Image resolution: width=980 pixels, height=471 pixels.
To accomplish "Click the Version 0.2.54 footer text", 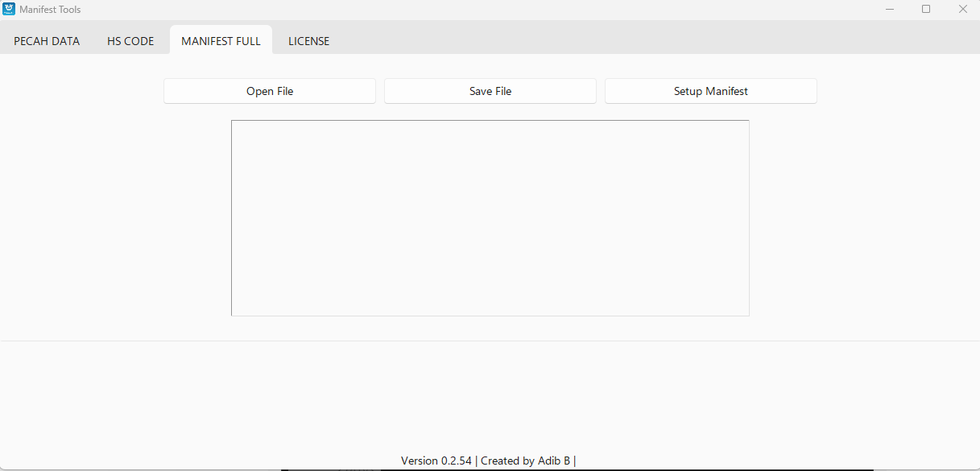I will tap(436, 461).
